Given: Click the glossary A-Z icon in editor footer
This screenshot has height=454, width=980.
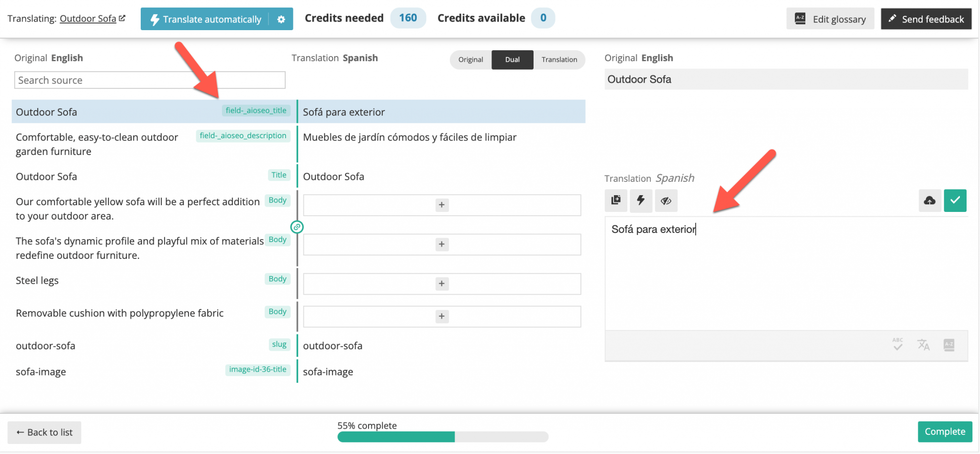Looking at the screenshot, I should (949, 344).
